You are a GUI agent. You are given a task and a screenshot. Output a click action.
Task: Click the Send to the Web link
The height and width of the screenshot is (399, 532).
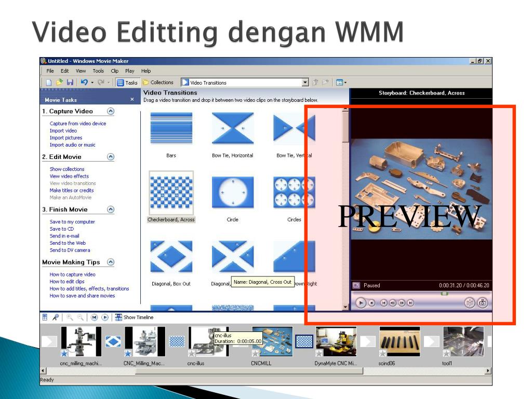(68, 243)
